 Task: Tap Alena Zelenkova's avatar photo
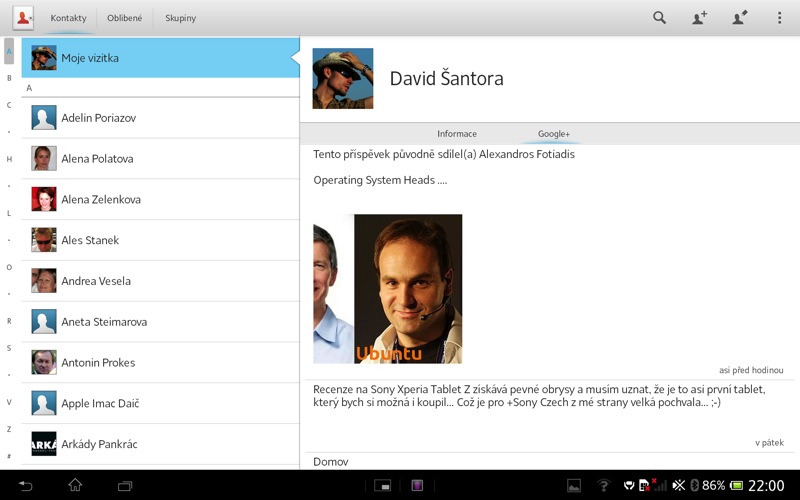44,199
